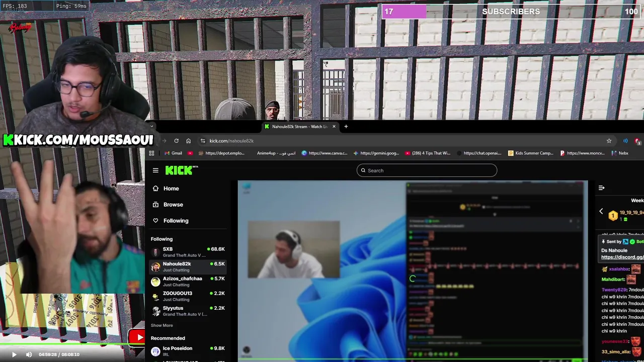The width and height of the screenshot is (644, 362).
Task: Select the Nahoule82k channel in the sidebar
Action: click(x=188, y=266)
